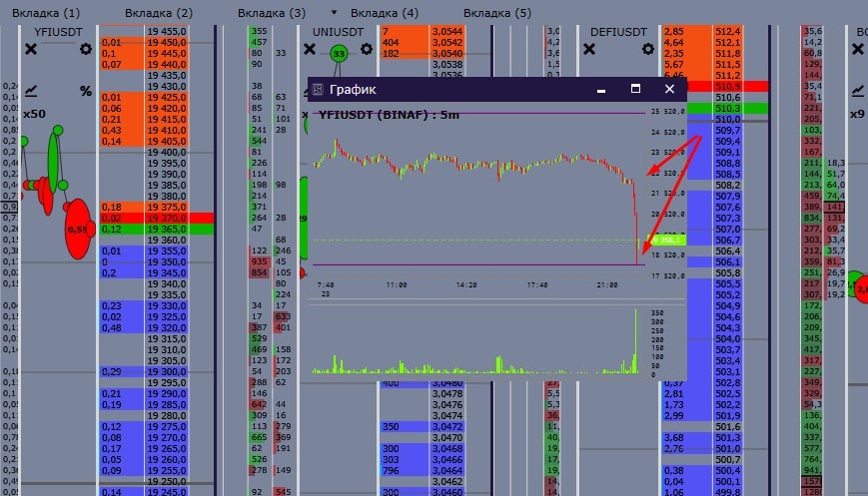The width and height of the screenshot is (868, 496).
Task: Click large red trade cluster labeled 0,55
Action: coord(79,229)
